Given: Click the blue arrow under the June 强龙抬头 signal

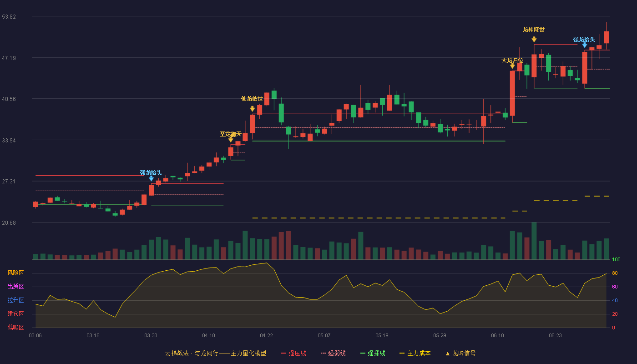Looking at the screenshot, I should 585,45.
